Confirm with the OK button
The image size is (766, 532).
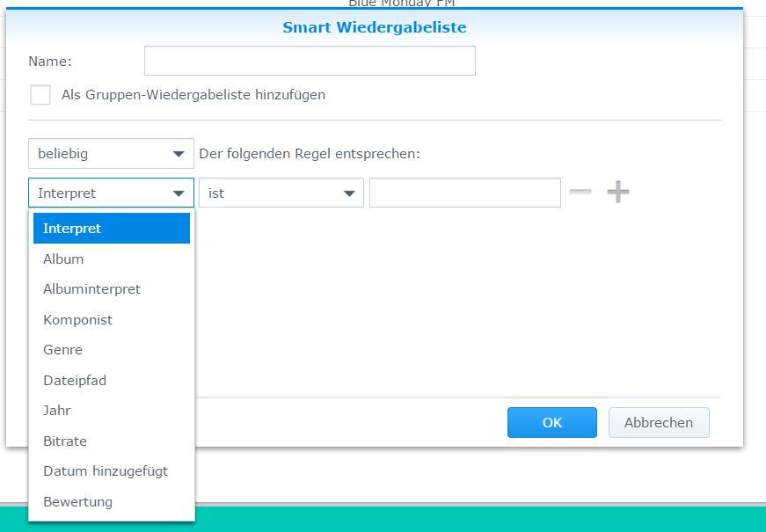(x=552, y=423)
